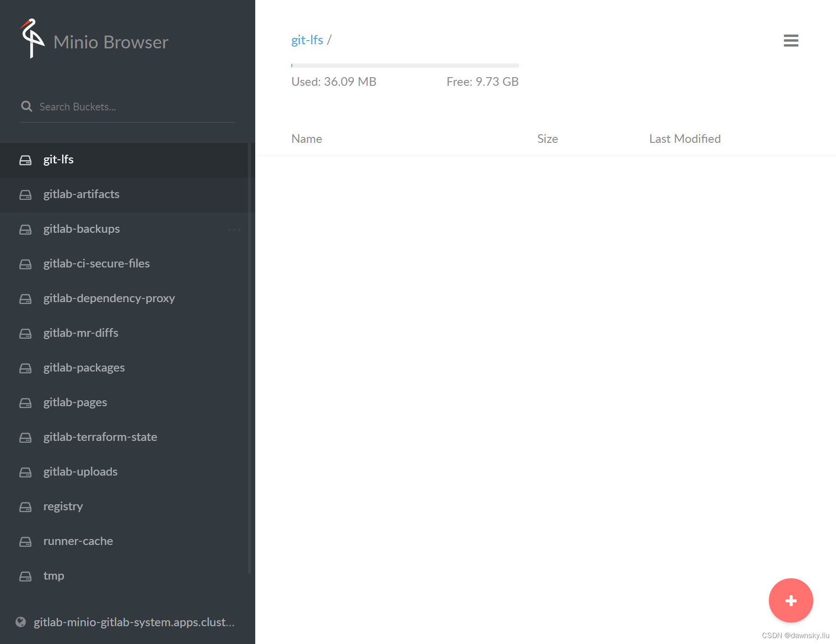The width and height of the screenshot is (836, 644).
Task: Focus the Search Buckets field
Action: tap(127, 107)
